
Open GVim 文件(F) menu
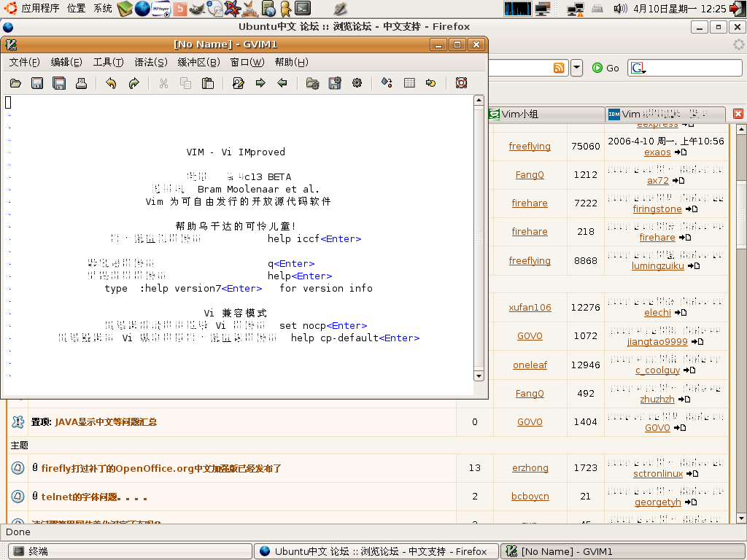point(25,63)
